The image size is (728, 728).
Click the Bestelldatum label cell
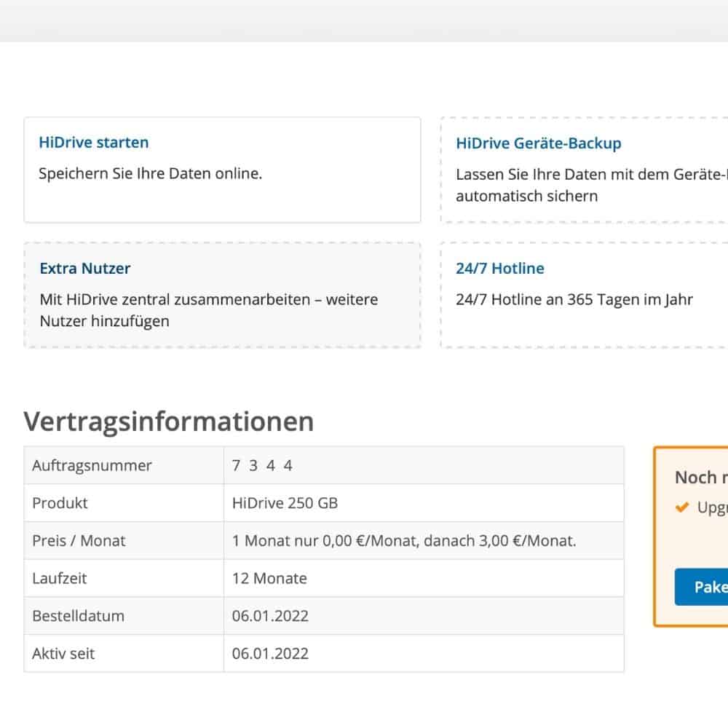[124, 616]
